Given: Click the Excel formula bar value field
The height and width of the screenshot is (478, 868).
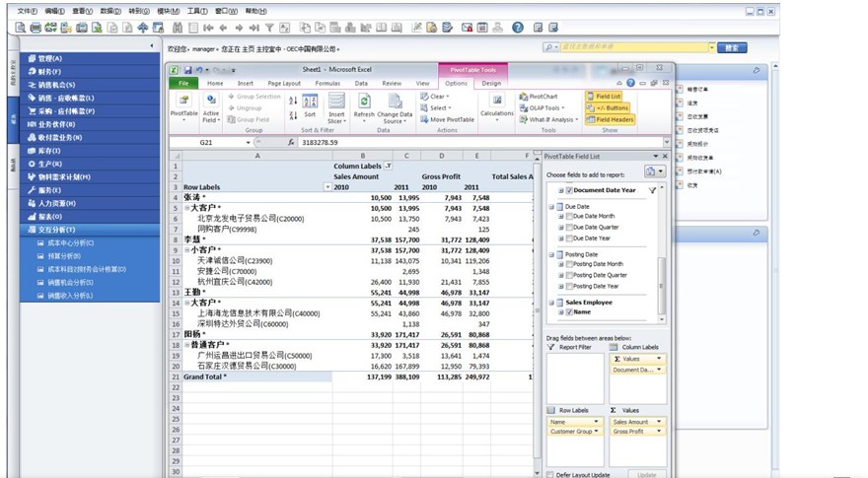Looking at the screenshot, I should (480, 142).
